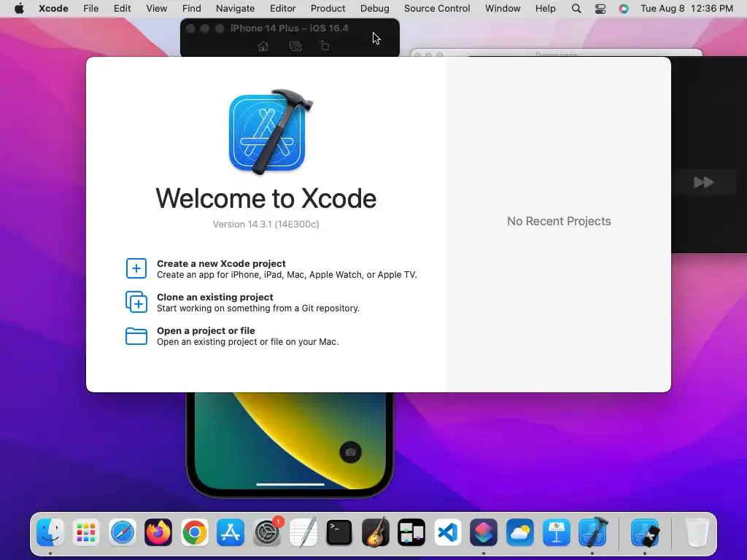Click the Simulator rotate device icon
This screenshot has width=747, height=560.
325,46
